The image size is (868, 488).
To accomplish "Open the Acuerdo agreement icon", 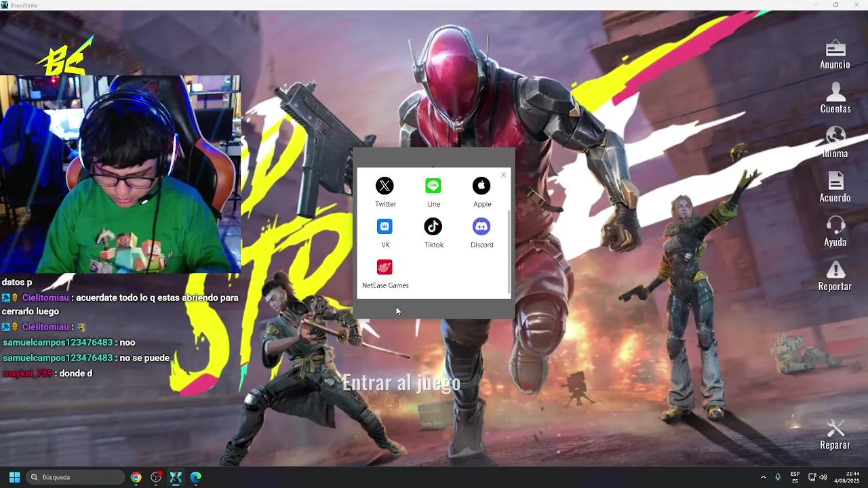I will pyautogui.click(x=835, y=181).
